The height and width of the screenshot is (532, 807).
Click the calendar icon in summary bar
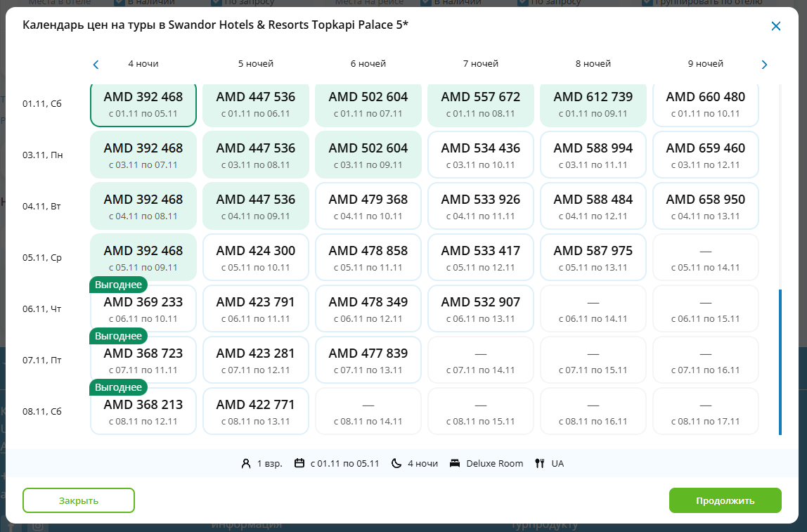click(299, 463)
